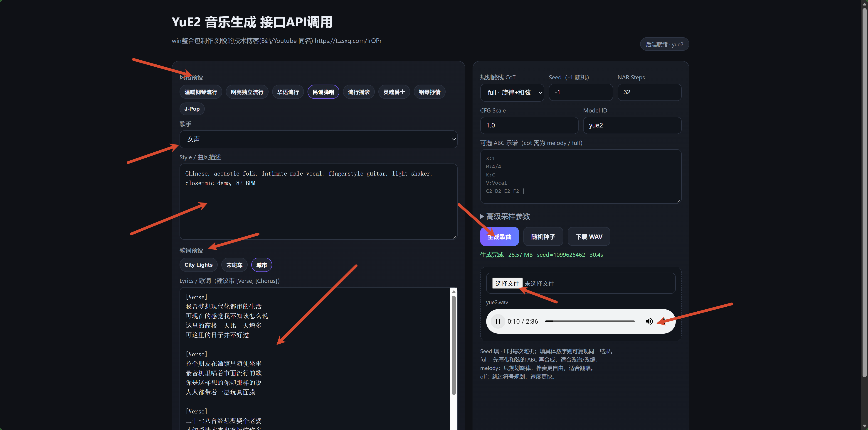Viewport: 868px width, 430px height.
Task: Select the J-Pop style preset
Action: pos(192,109)
